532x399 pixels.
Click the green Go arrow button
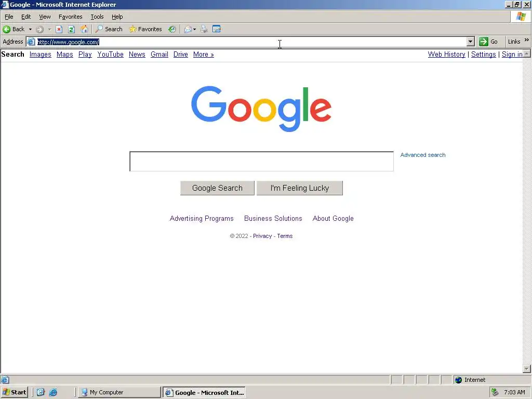[484, 42]
